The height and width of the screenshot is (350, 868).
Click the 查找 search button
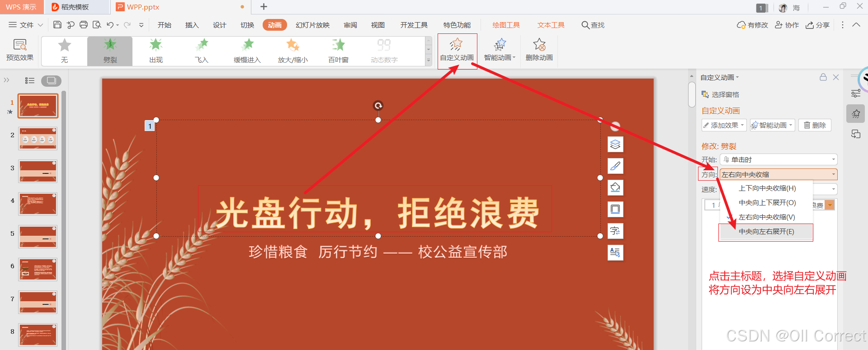coord(593,25)
